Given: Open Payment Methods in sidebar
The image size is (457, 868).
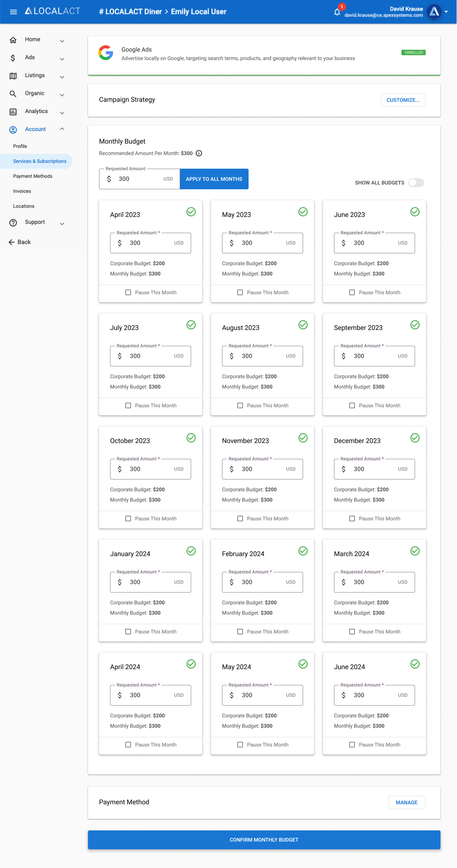Looking at the screenshot, I should pyautogui.click(x=33, y=176).
